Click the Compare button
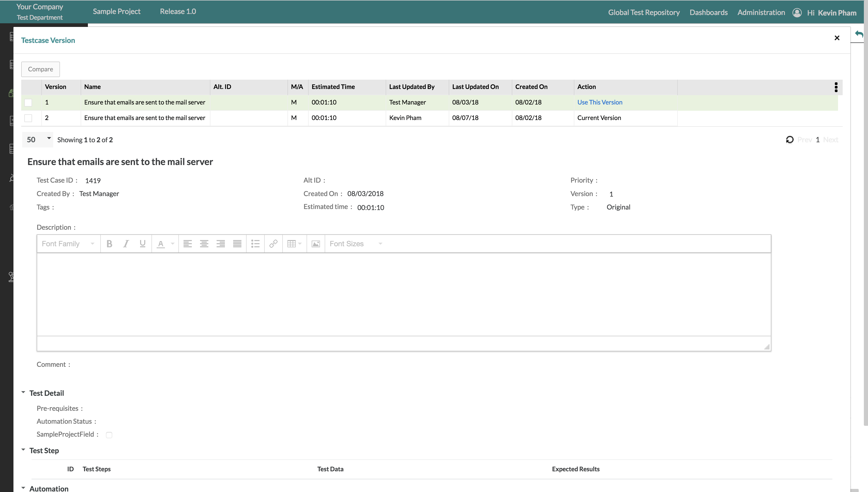The image size is (868, 492). (x=41, y=69)
